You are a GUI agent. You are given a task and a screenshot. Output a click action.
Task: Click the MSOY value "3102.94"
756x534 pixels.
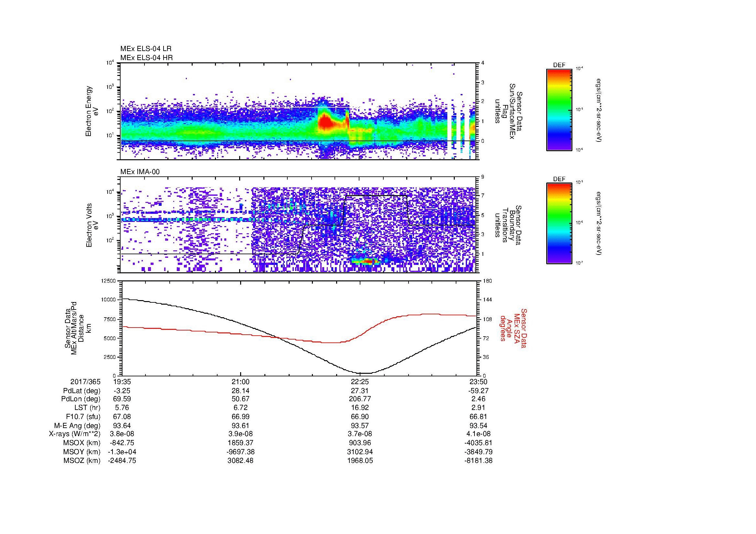click(360, 452)
